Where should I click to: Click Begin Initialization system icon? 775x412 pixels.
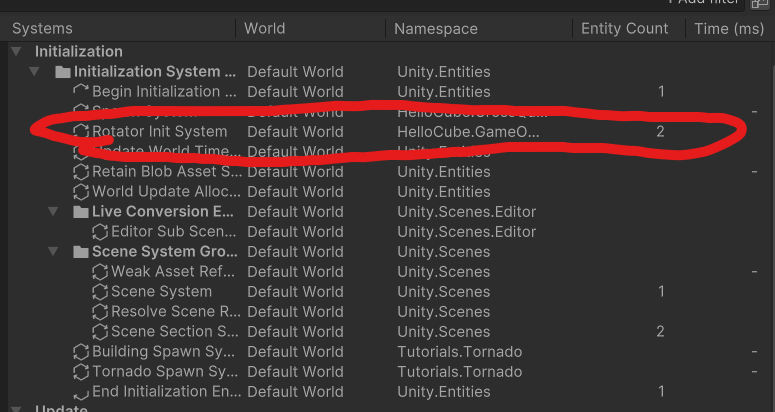click(81, 91)
